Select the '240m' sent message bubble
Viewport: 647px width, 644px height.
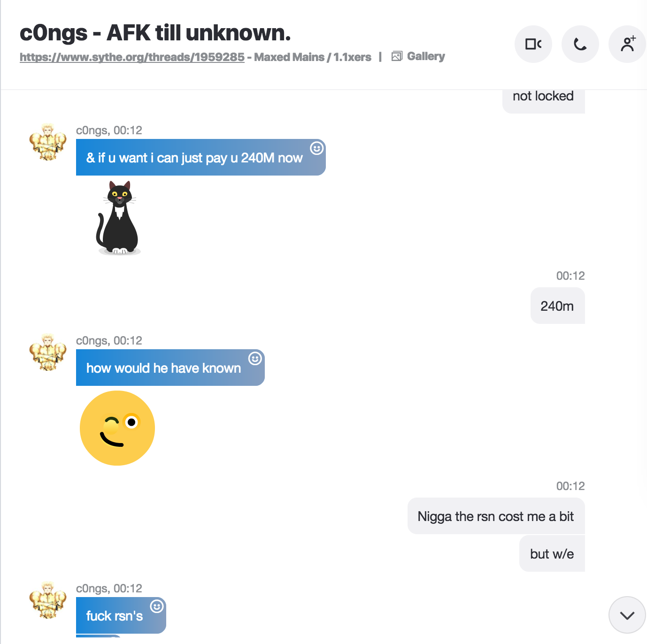point(557,306)
